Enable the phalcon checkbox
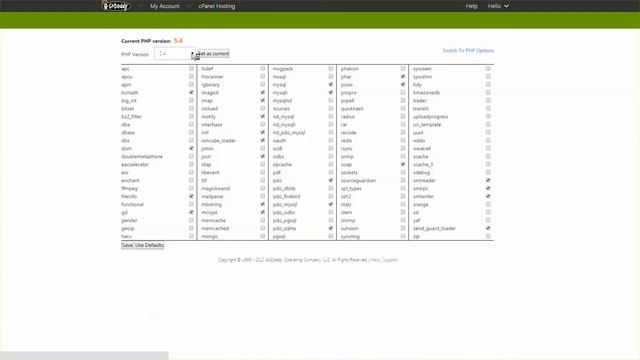Image resolution: width=640 pixels, height=360 pixels. pos(403,69)
